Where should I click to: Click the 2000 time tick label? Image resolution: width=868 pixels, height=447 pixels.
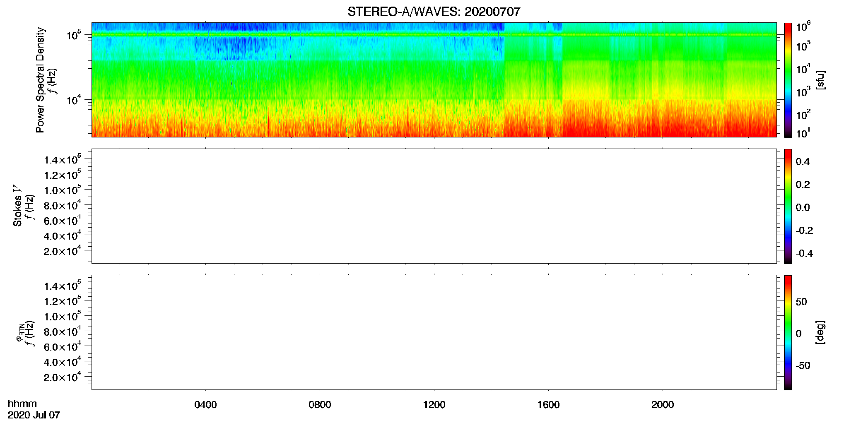[x=663, y=405]
